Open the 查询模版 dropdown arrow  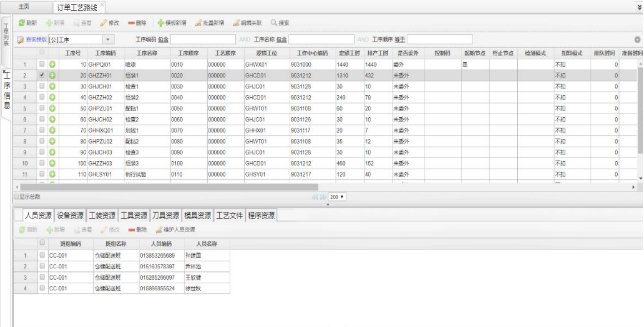[x=108, y=40]
